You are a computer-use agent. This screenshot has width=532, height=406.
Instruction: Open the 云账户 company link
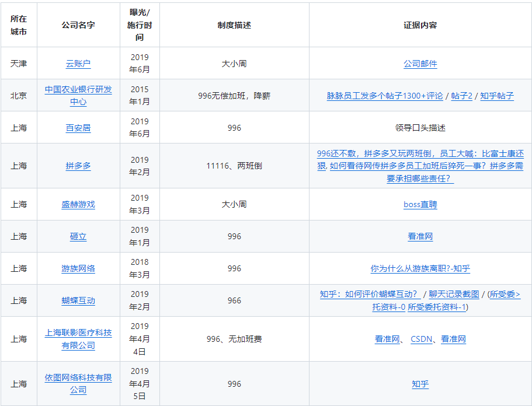(78, 64)
